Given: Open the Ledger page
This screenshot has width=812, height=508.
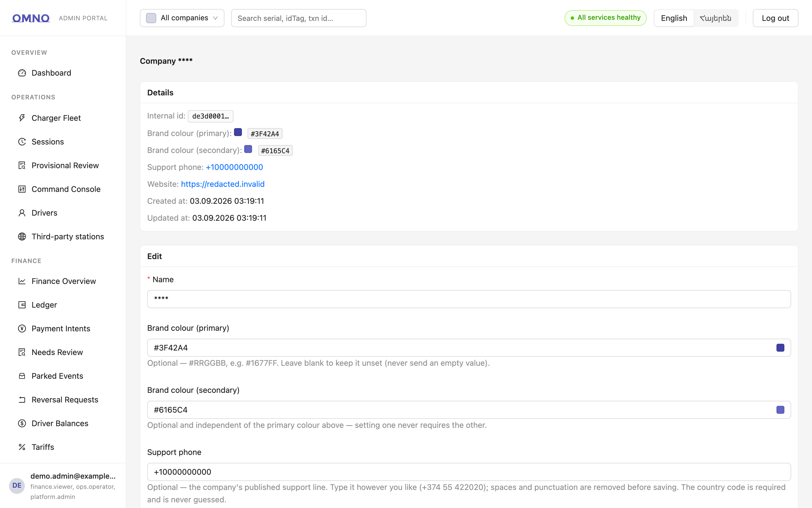Looking at the screenshot, I should (63, 305).
